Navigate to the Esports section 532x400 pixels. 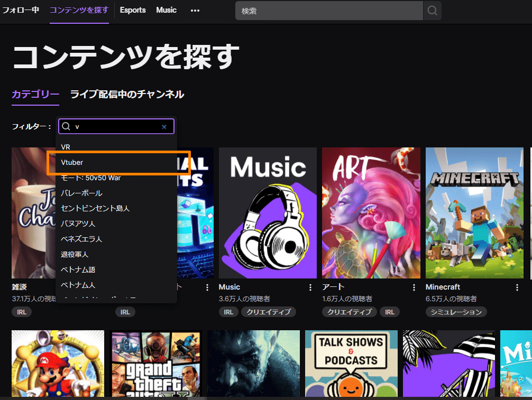point(133,10)
